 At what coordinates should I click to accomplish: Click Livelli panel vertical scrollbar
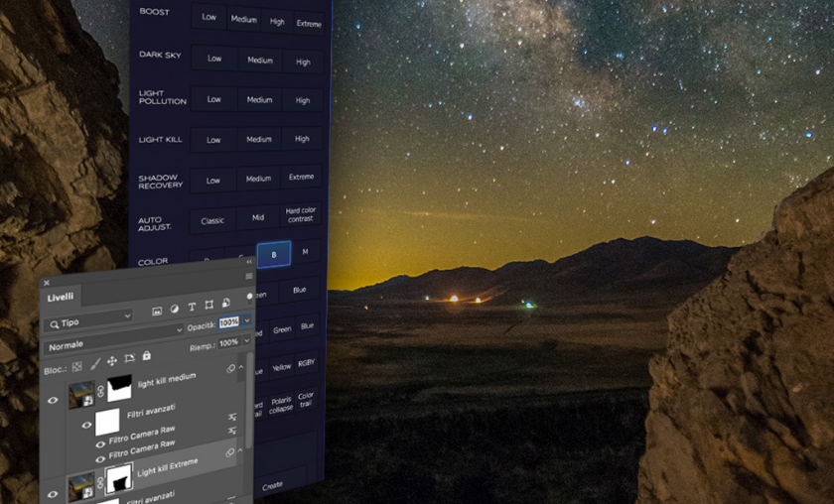(x=248, y=402)
